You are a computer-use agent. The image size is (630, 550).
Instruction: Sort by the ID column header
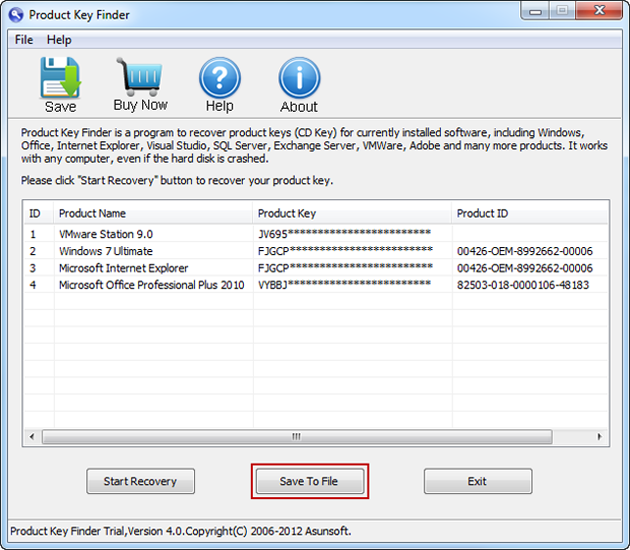point(39,213)
